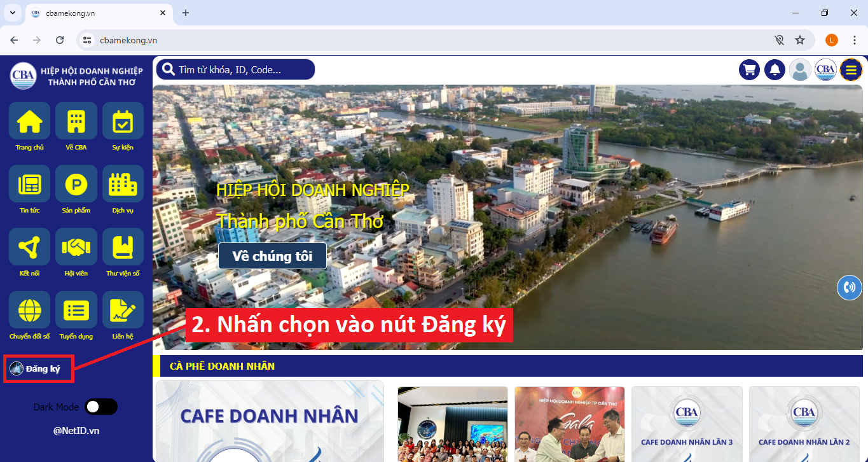This screenshot has height=462, width=868.
Task: Toggle the Dark Mode switch
Action: [x=101, y=407]
